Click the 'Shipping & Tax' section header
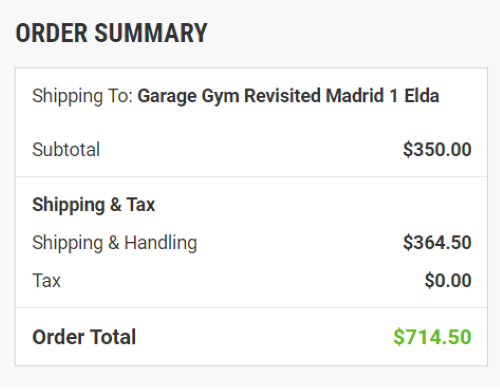 click(x=94, y=205)
